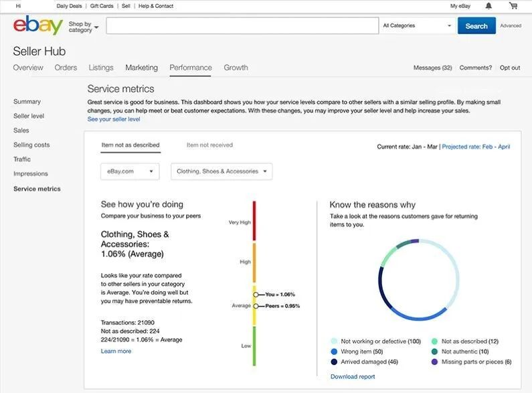Open the Marketing tab in Seller Hub
Viewport: 532px width, 393px height.
point(141,68)
